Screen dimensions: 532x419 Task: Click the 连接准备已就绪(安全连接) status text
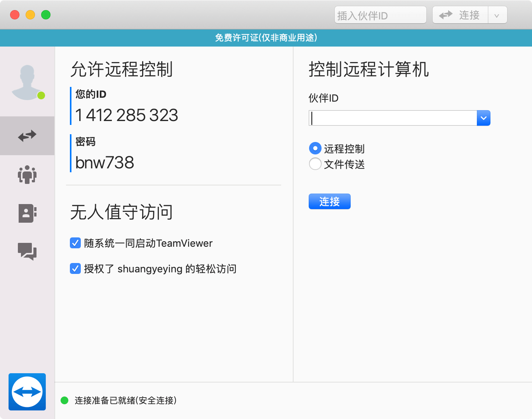click(125, 400)
